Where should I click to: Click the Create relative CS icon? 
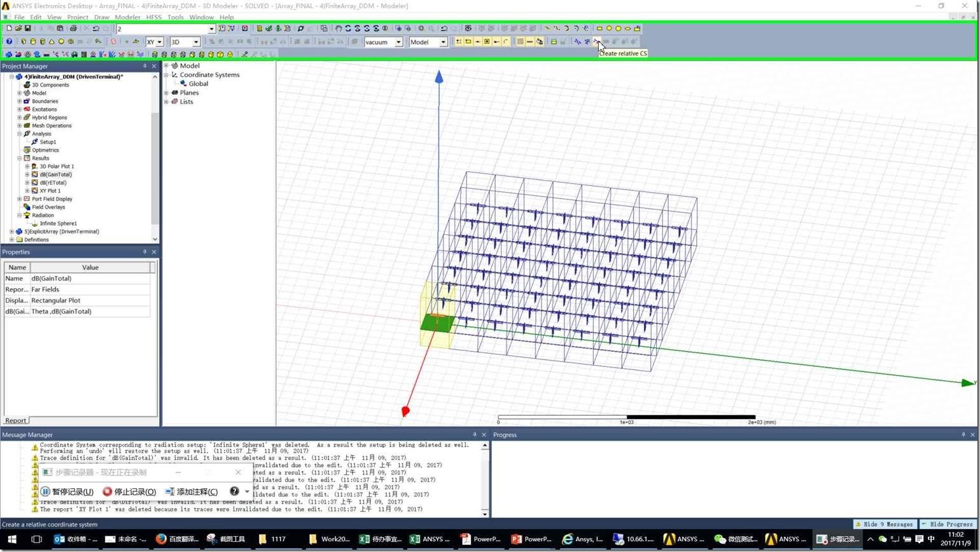tap(596, 42)
